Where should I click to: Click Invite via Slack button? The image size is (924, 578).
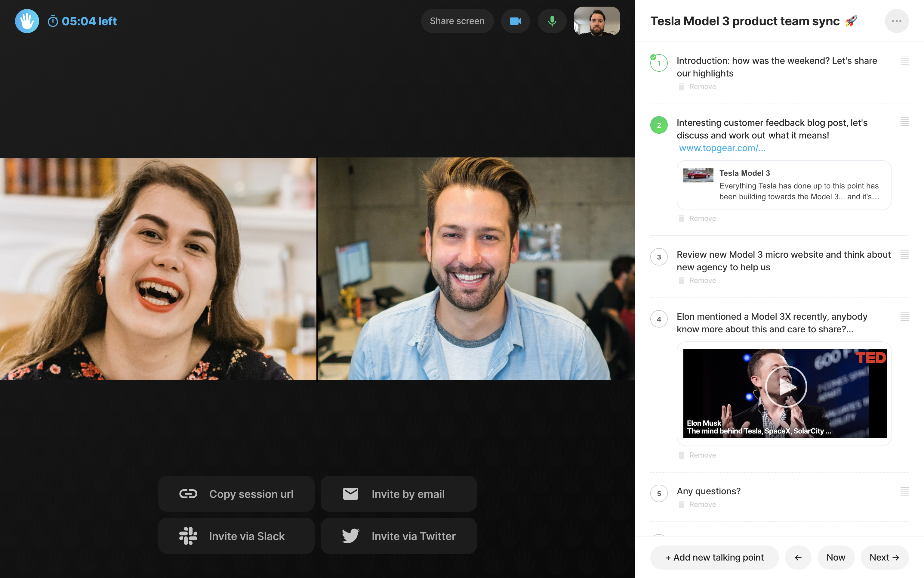(236, 536)
